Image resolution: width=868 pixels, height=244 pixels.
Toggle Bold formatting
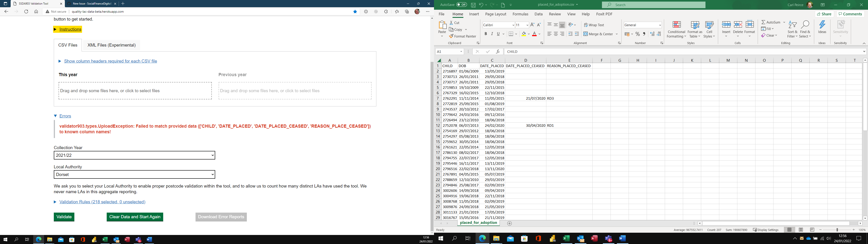[486, 34]
